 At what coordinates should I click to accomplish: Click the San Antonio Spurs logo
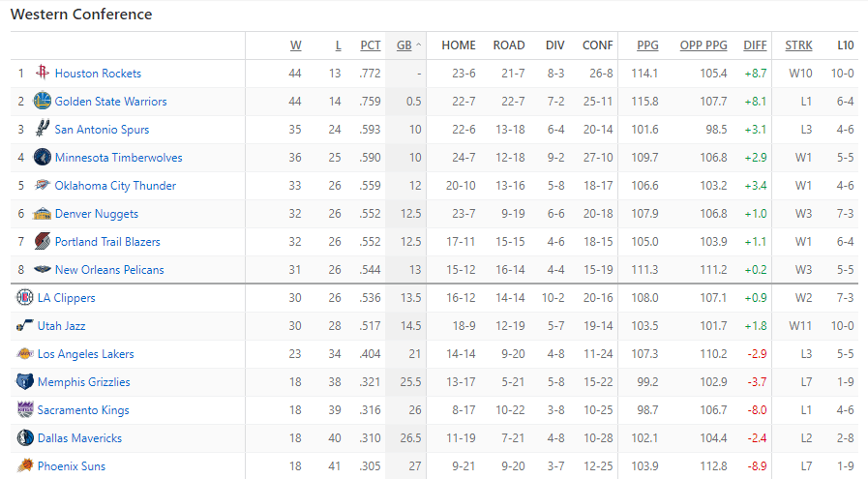point(42,129)
